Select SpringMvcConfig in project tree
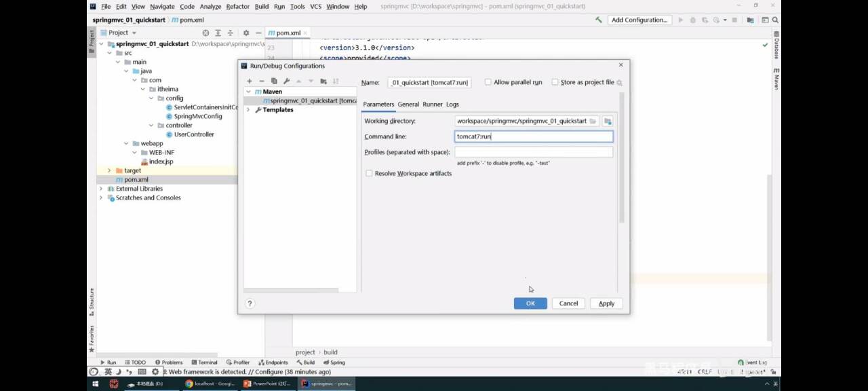Image resolution: width=868 pixels, height=391 pixels. (x=193, y=116)
